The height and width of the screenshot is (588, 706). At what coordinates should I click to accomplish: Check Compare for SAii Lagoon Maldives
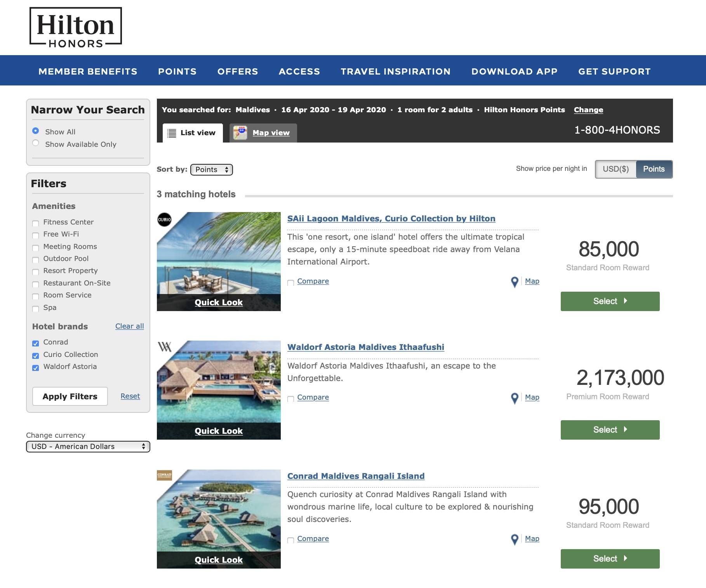(290, 282)
